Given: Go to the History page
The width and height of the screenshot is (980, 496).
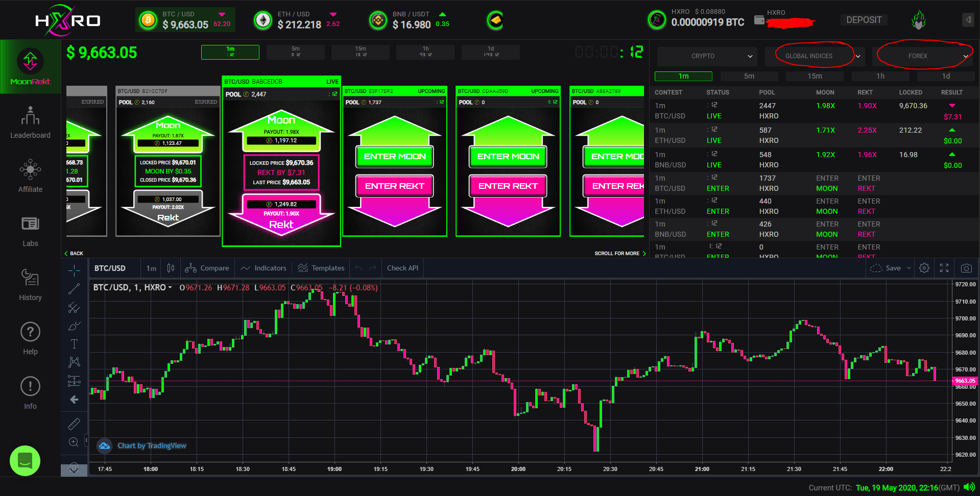Looking at the screenshot, I should [x=30, y=284].
